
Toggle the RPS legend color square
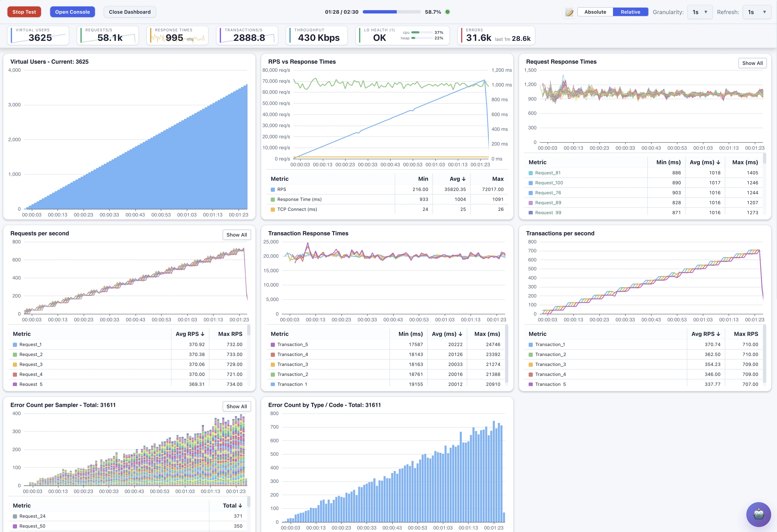[x=273, y=189]
